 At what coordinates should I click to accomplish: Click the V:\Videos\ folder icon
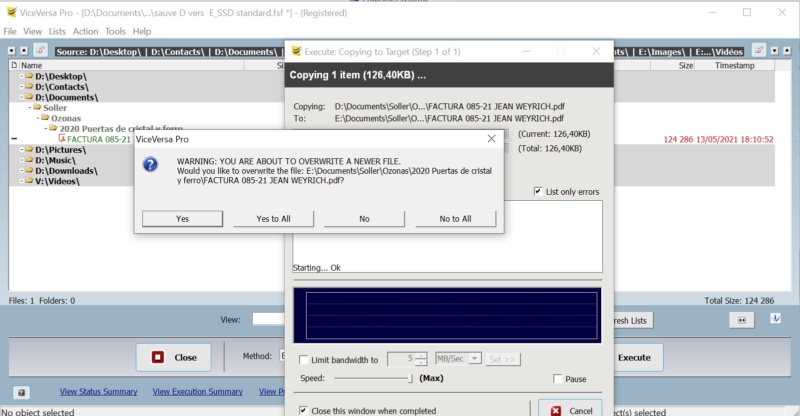pos(30,181)
